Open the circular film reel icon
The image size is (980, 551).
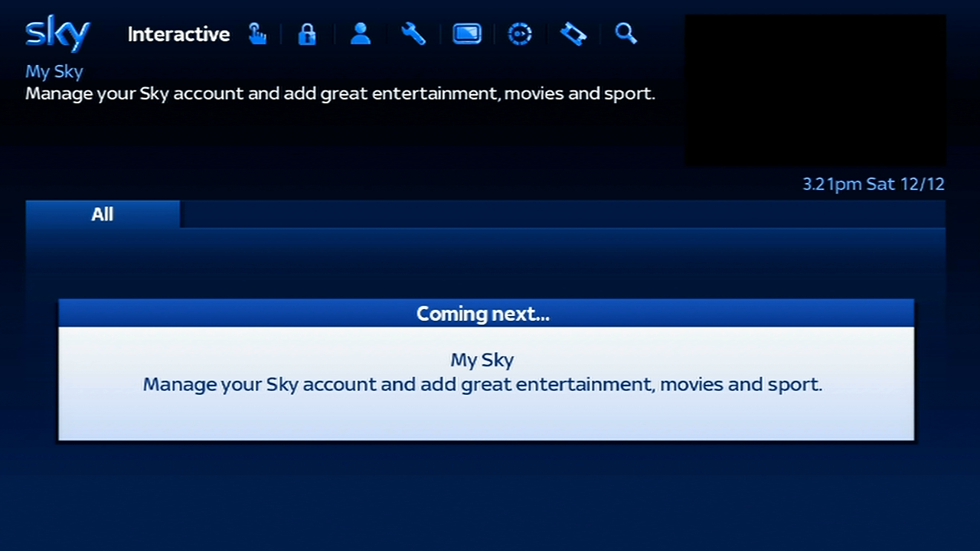coord(520,34)
